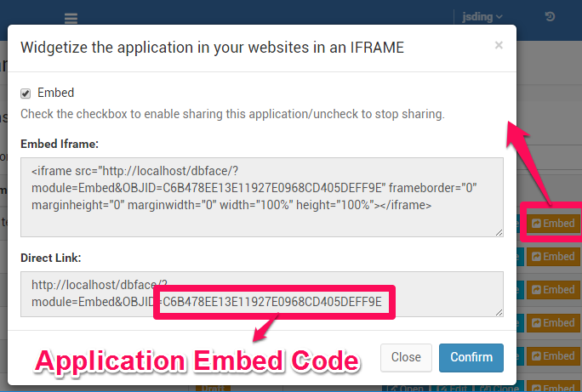The width and height of the screenshot is (582, 392).
Task: Click the Embed checkbox label text
Action: click(55, 93)
